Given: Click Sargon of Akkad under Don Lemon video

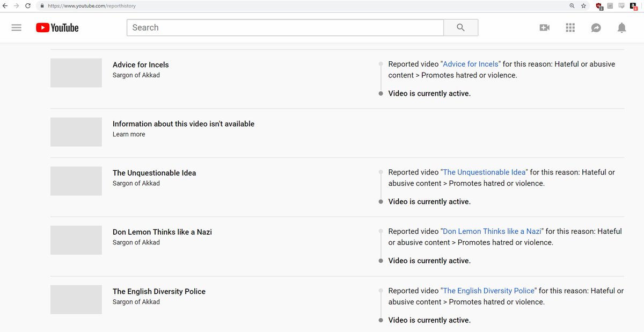Looking at the screenshot, I should tap(136, 242).
